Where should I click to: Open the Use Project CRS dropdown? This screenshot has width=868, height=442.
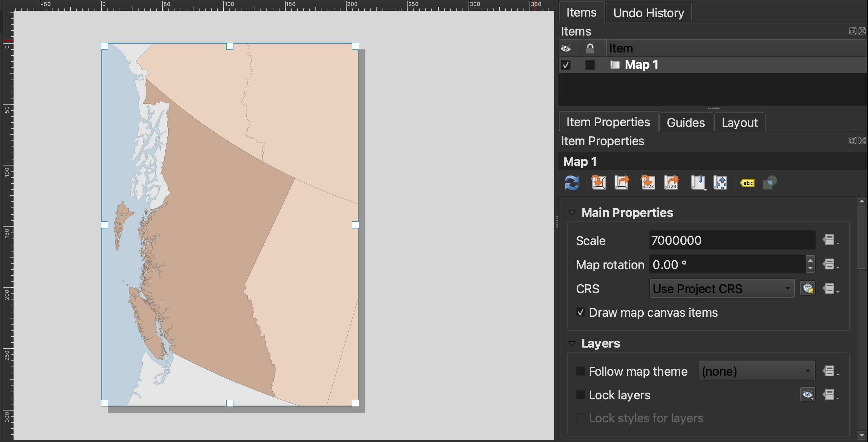(722, 289)
